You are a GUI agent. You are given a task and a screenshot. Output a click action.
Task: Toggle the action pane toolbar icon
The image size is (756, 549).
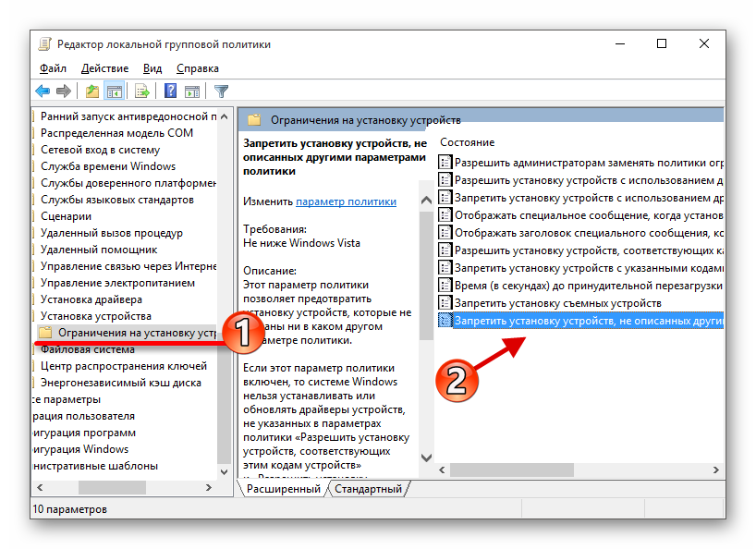coord(192,91)
